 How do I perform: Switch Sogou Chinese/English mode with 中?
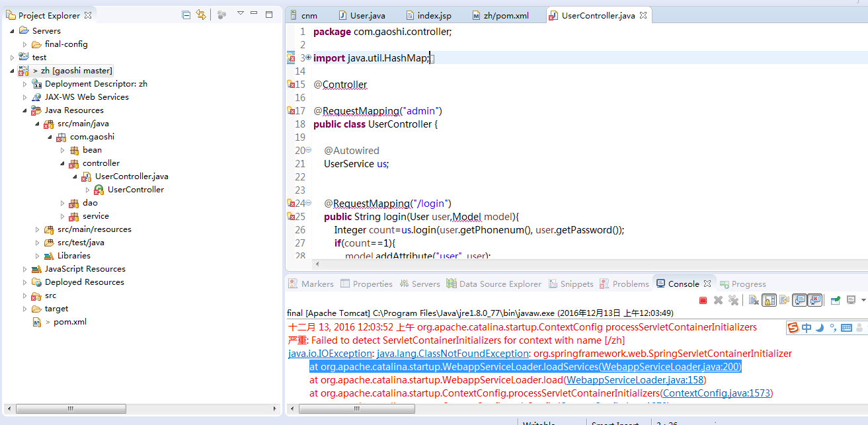(807, 327)
